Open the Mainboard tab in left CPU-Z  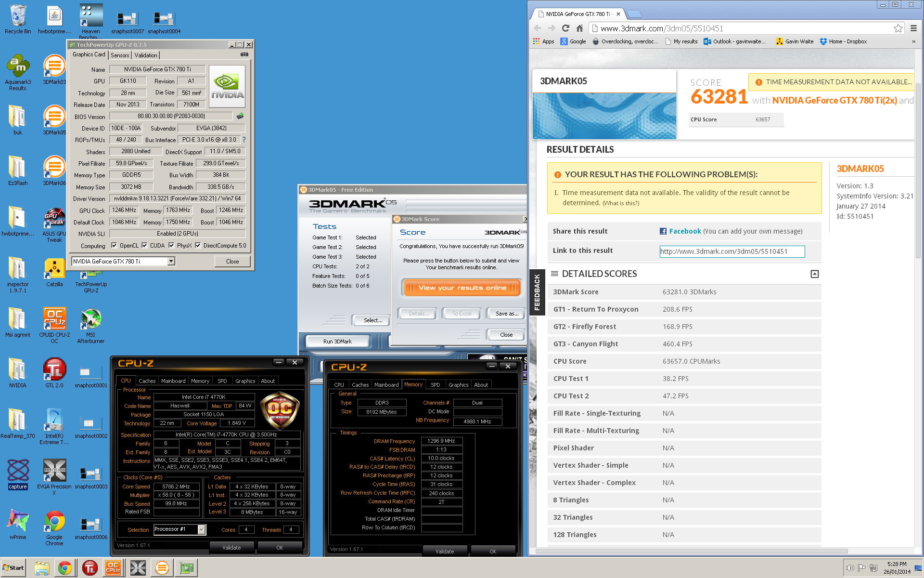173,381
